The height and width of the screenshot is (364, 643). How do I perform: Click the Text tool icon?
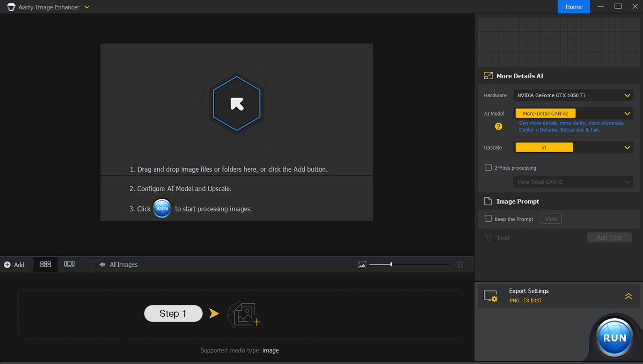[x=488, y=237]
